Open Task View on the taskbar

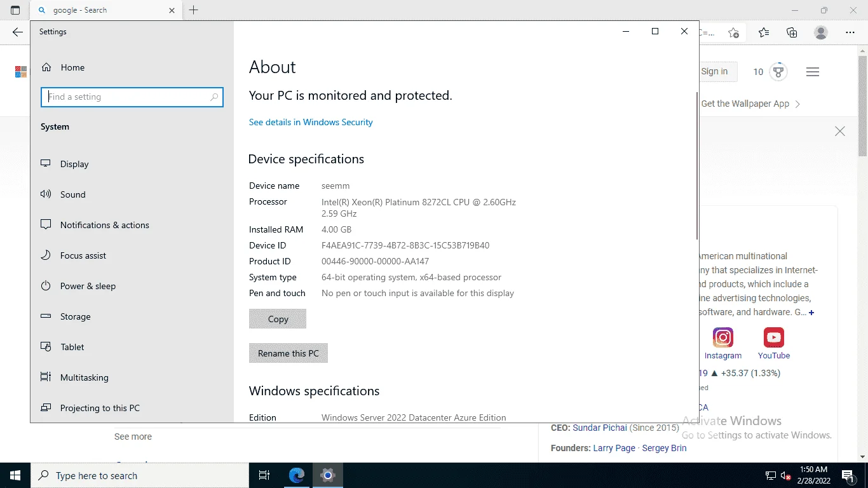pos(264,475)
